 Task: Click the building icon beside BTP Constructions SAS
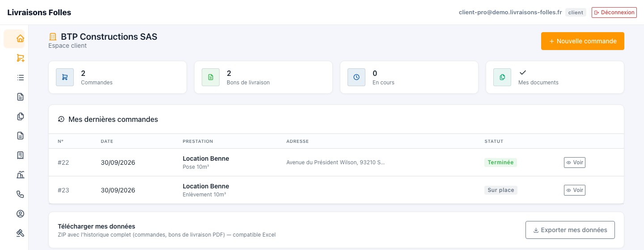click(53, 37)
